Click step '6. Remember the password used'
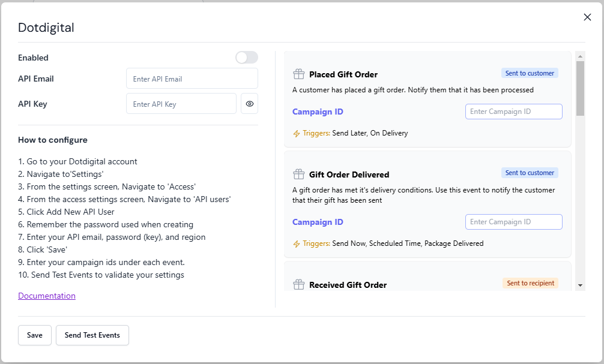 pyautogui.click(x=106, y=225)
